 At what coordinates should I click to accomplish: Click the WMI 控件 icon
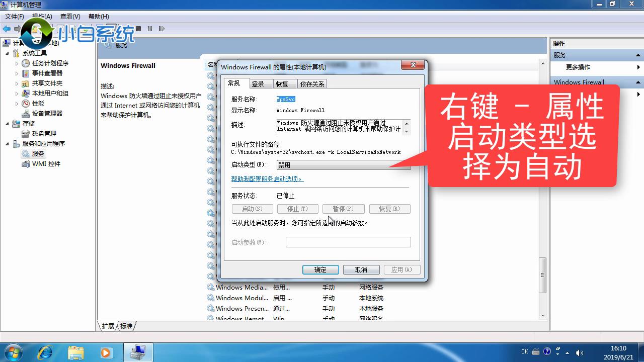pyautogui.click(x=26, y=164)
